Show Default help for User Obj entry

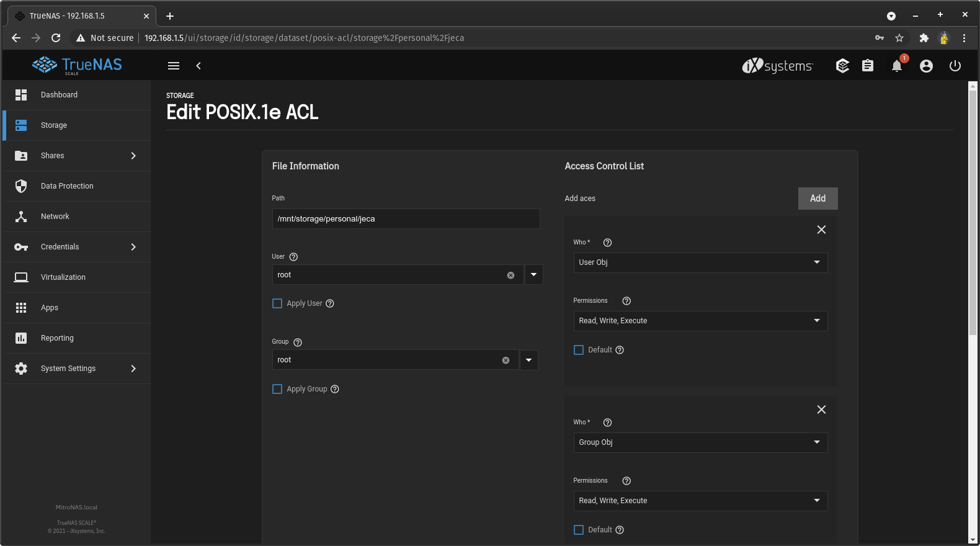pos(620,350)
